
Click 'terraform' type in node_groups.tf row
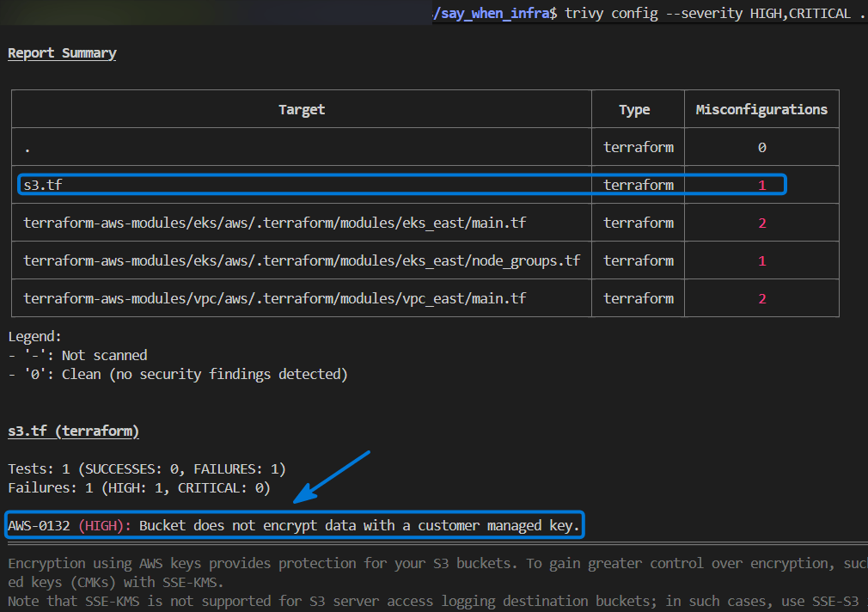(639, 260)
